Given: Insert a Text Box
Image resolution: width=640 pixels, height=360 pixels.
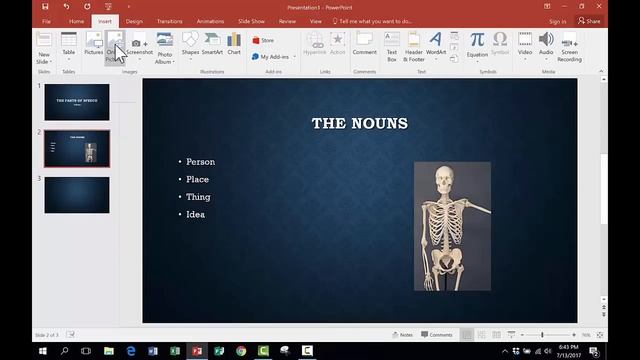Looking at the screenshot, I should click(392, 47).
